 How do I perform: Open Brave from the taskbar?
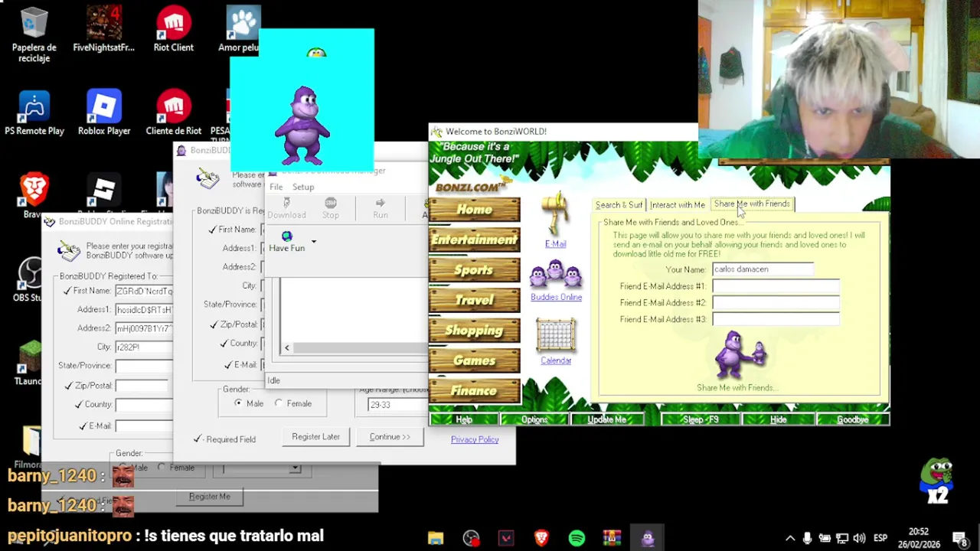point(541,538)
